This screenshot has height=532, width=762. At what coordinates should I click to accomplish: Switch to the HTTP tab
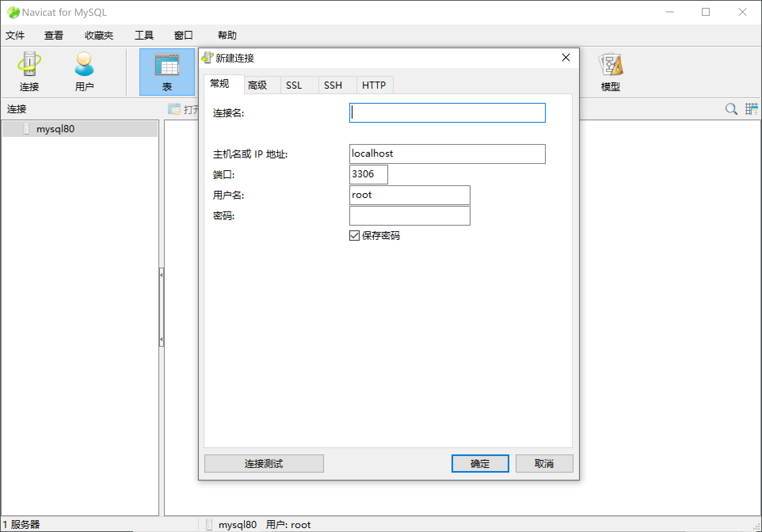click(375, 85)
